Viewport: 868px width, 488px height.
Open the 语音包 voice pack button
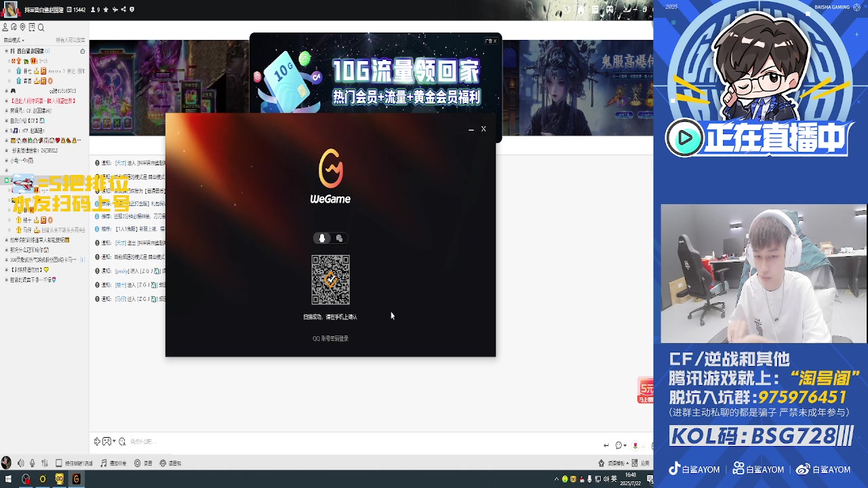pyautogui.click(x=170, y=463)
